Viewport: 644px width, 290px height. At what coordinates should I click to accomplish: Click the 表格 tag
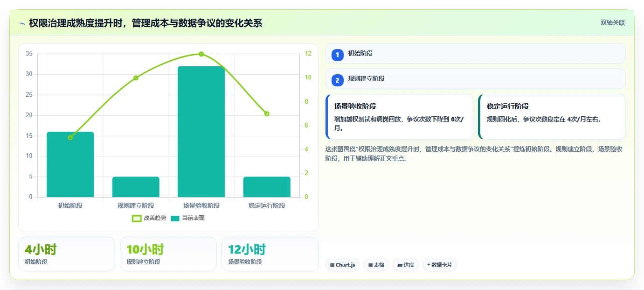[376, 265]
